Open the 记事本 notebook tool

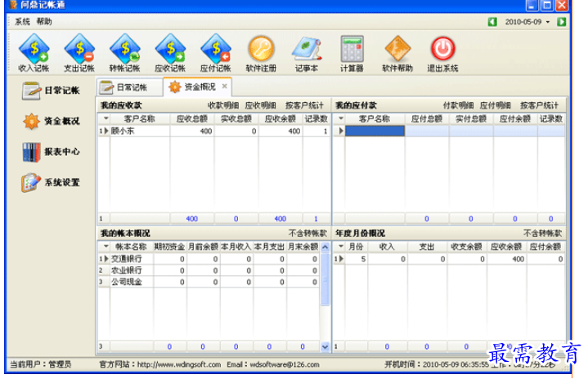point(307,52)
